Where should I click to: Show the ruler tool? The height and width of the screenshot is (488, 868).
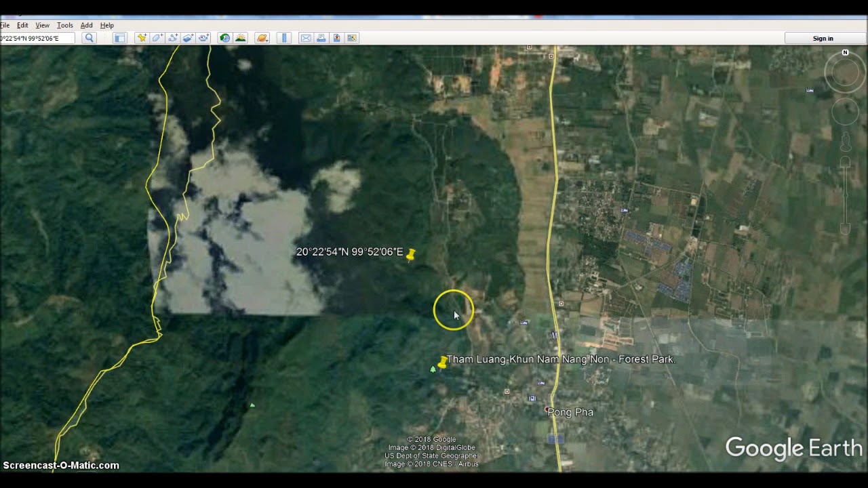pyautogui.click(x=284, y=38)
